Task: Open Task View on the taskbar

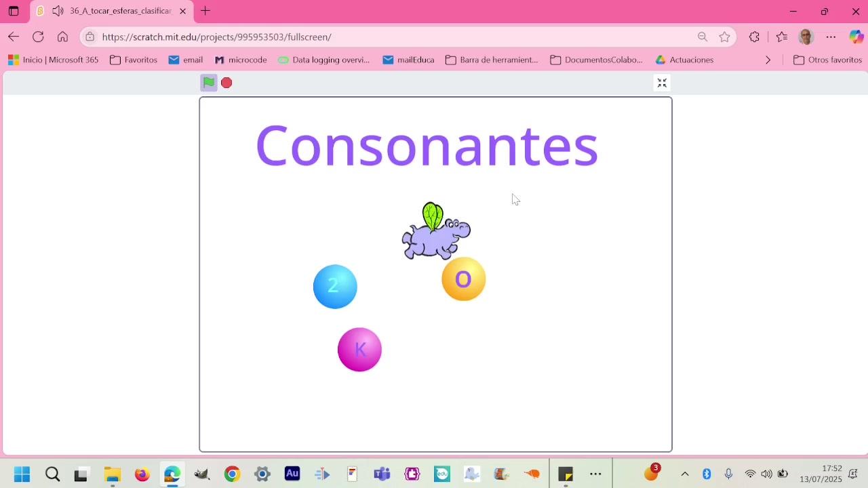Action: pos(81,474)
